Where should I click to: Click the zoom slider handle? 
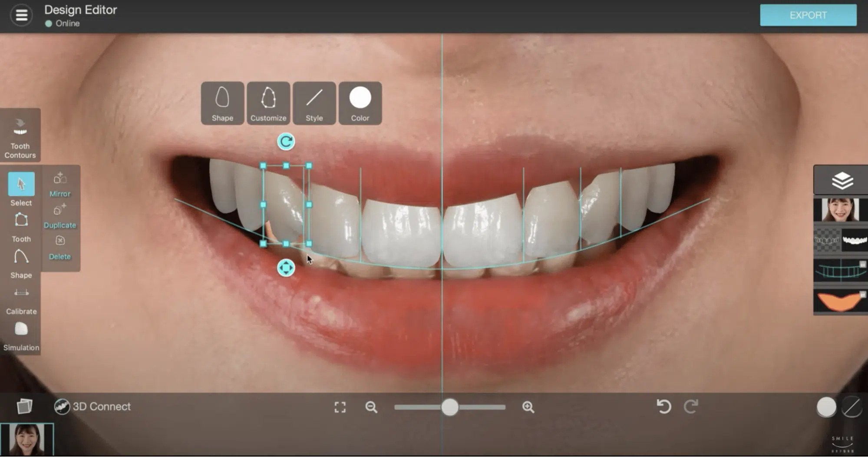450,407
